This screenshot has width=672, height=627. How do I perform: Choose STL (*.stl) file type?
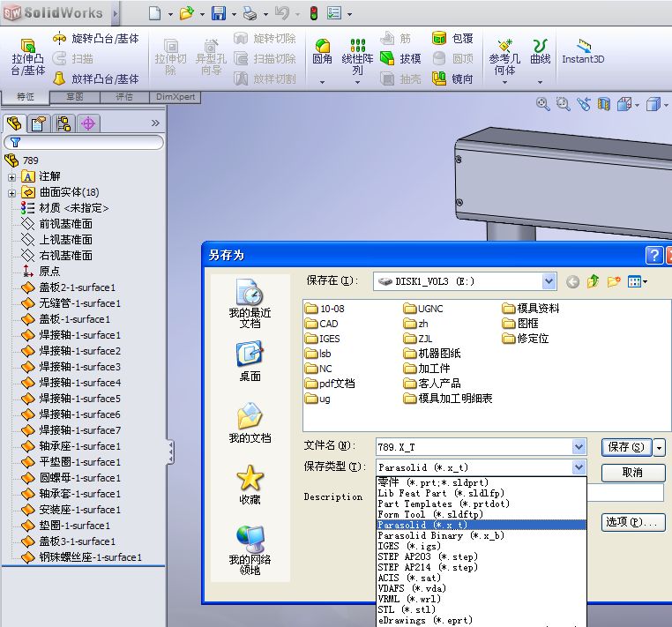pyautogui.click(x=481, y=609)
